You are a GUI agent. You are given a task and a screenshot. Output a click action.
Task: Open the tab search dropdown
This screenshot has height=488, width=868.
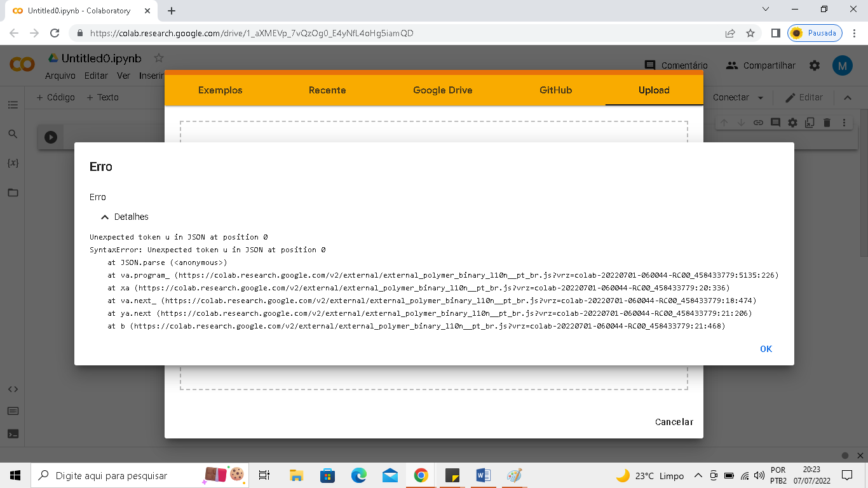[766, 10]
